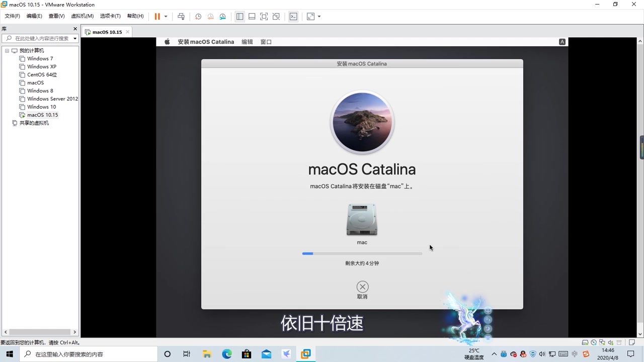
Task: Open the stretch display dropdown arrow
Action: click(319, 16)
